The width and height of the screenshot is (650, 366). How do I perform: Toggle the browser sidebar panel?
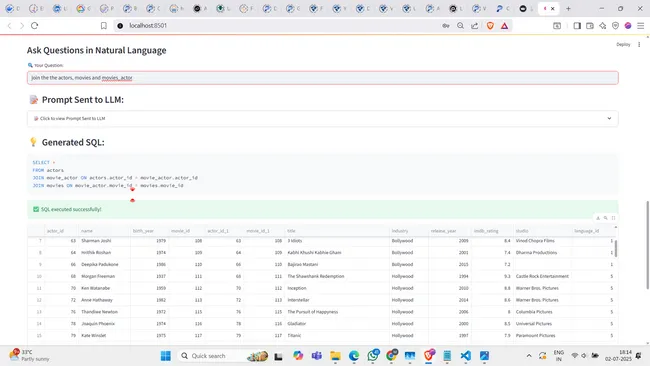pos(577,26)
